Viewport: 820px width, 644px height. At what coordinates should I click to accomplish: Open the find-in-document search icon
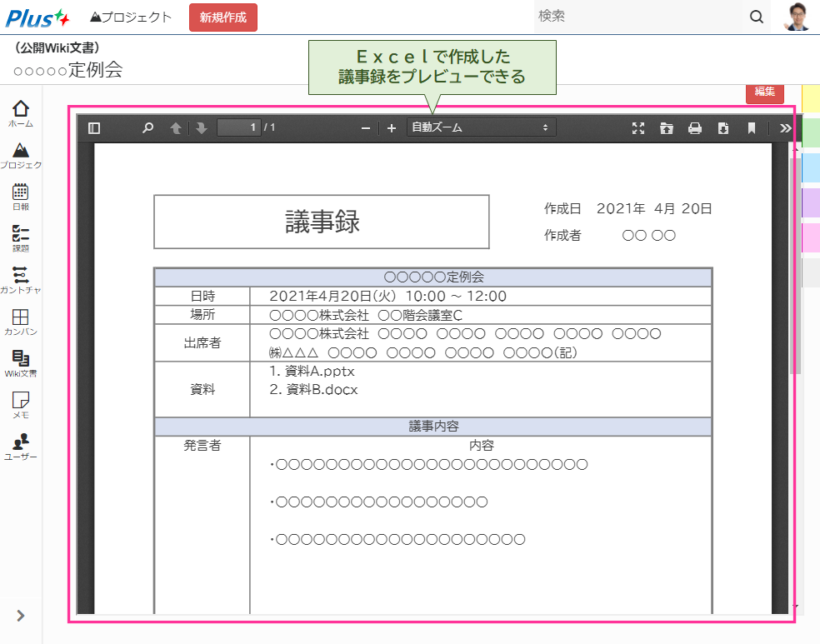(147, 128)
